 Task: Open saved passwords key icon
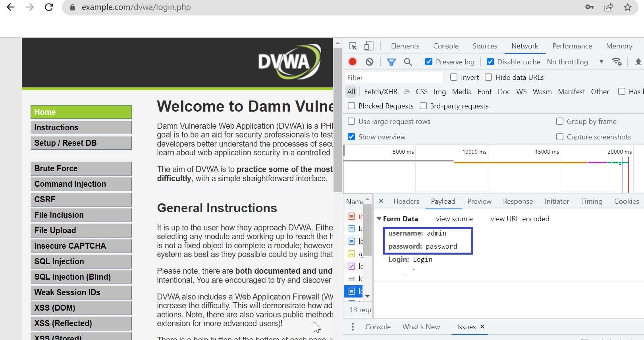(590, 7)
